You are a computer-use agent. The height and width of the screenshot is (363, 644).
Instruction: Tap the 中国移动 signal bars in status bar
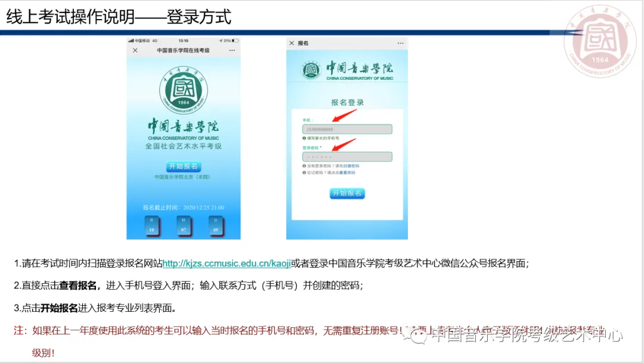[131, 41]
